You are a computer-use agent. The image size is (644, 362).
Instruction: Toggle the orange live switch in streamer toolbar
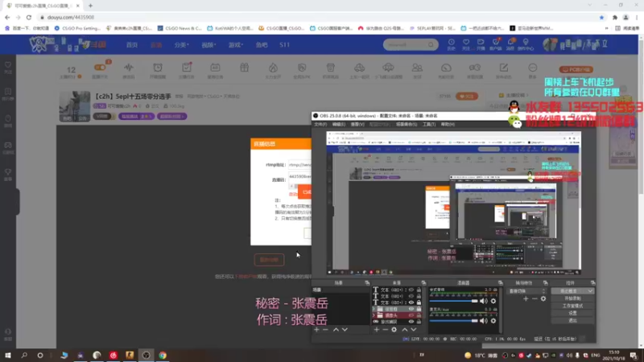pyautogui.click(x=100, y=68)
